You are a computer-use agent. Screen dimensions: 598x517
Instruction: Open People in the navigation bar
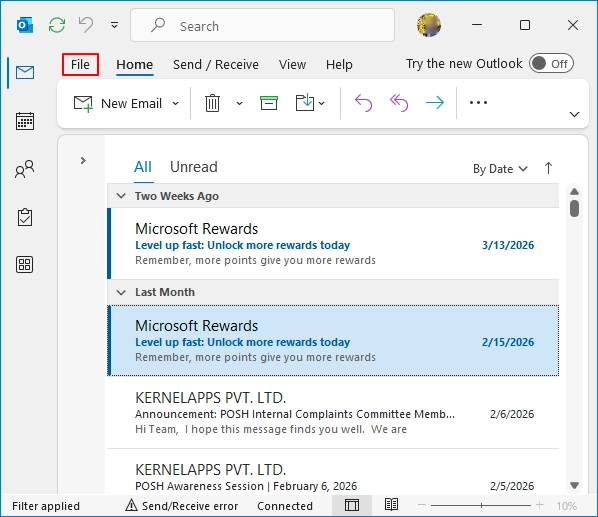tap(25, 169)
